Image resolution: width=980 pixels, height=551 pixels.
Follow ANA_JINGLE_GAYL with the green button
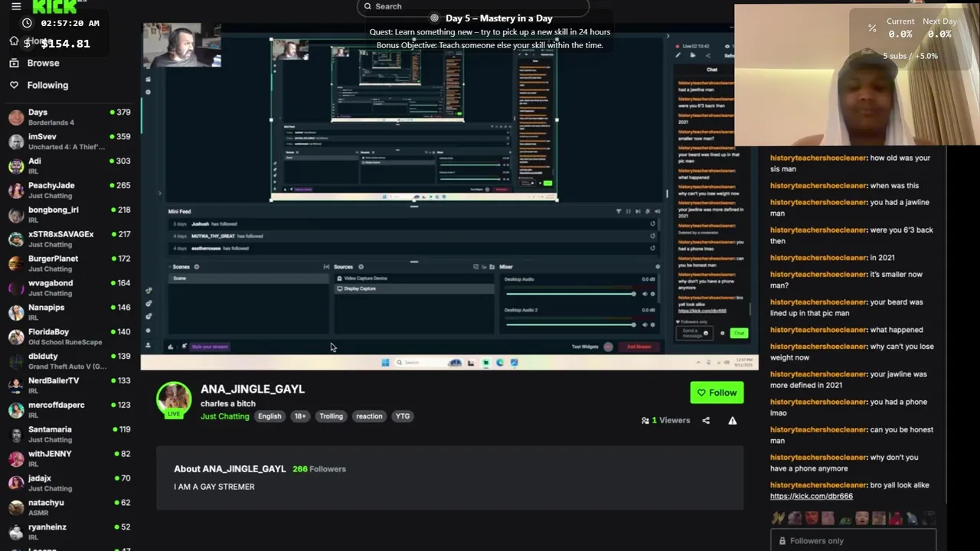[717, 393]
